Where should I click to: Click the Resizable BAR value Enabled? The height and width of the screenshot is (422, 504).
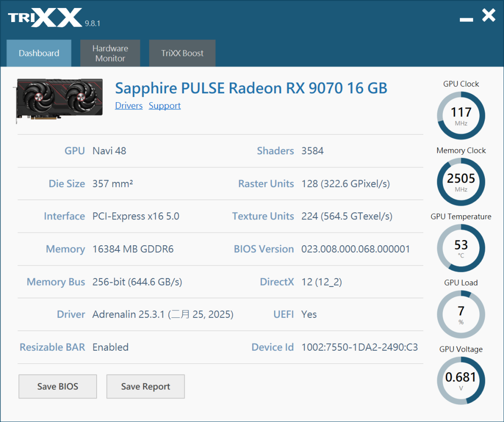coord(111,347)
